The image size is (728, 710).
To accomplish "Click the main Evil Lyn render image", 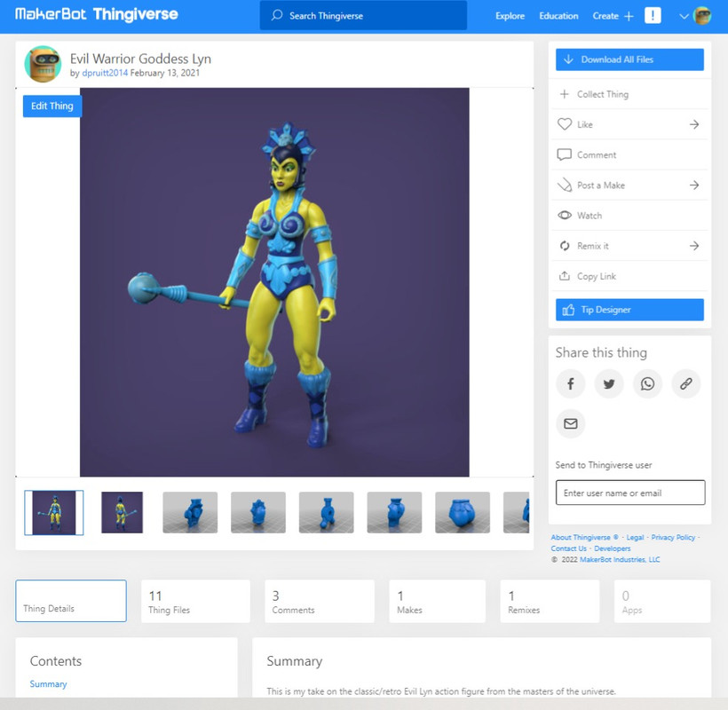I will 274,282.
